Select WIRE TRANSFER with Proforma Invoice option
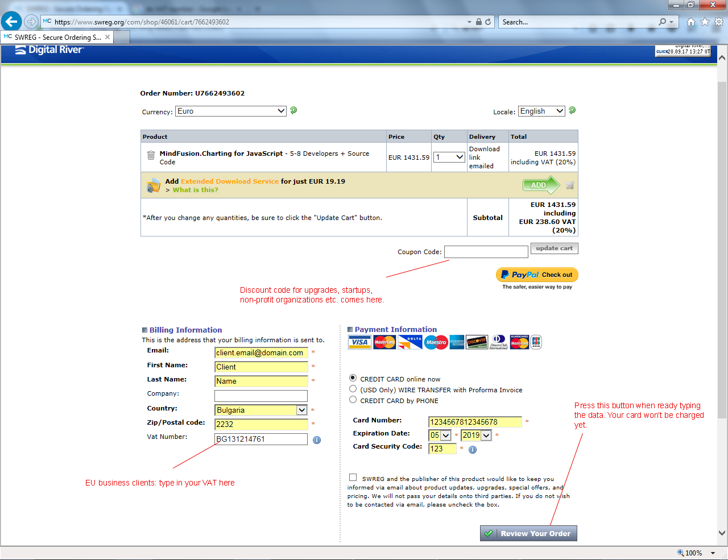 [x=353, y=389]
